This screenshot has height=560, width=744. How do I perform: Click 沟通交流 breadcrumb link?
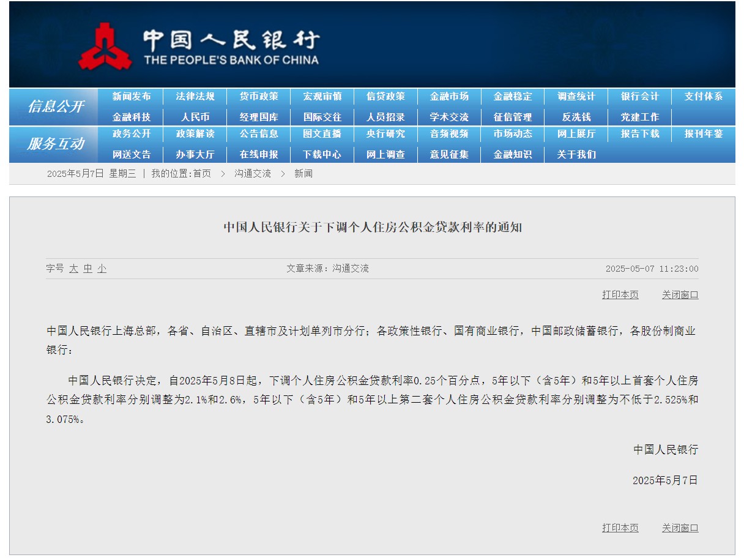point(252,174)
